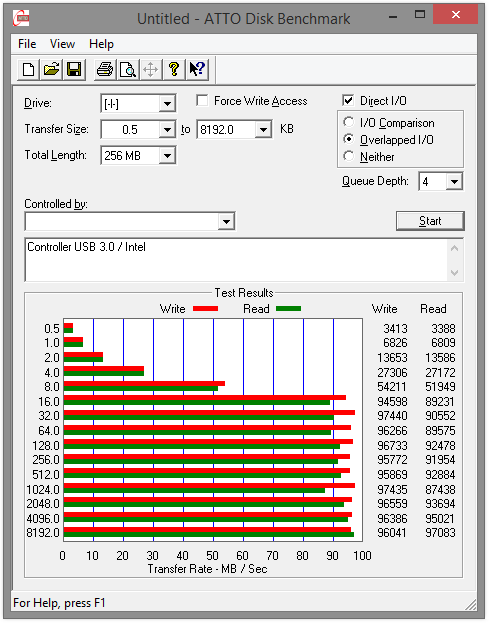Enable the Force Write Access checkbox
490x623 pixels.
tap(202, 101)
